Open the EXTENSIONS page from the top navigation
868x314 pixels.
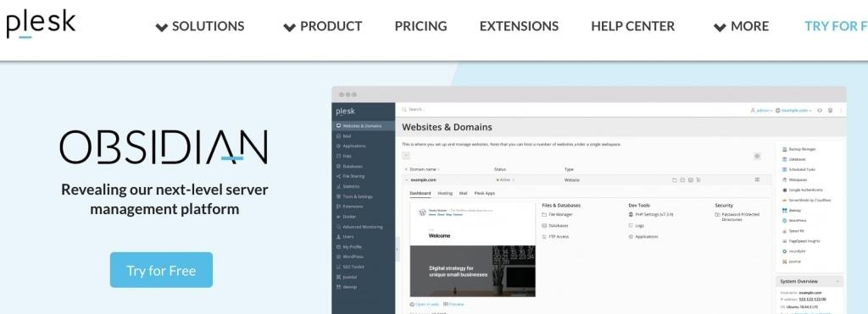tap(519, 26)
